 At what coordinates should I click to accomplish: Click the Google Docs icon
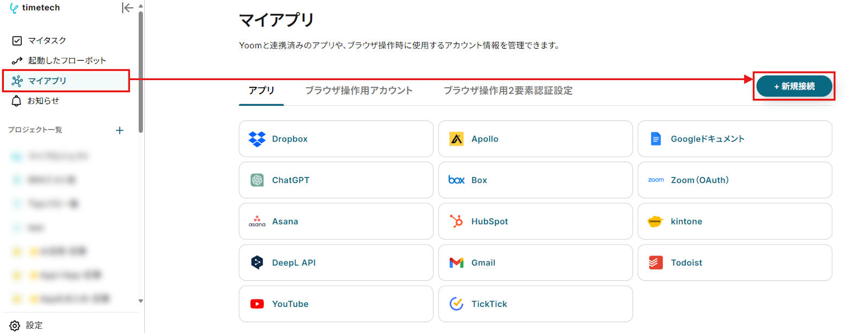click(655, 139)
